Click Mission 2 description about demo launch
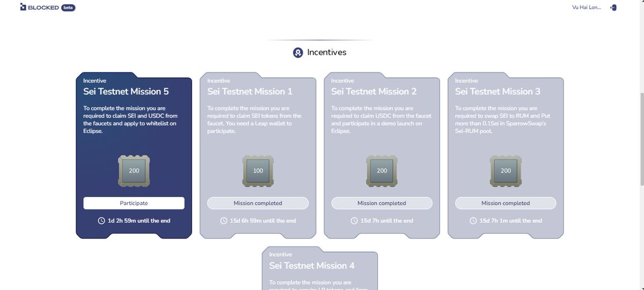 point(382,120)
